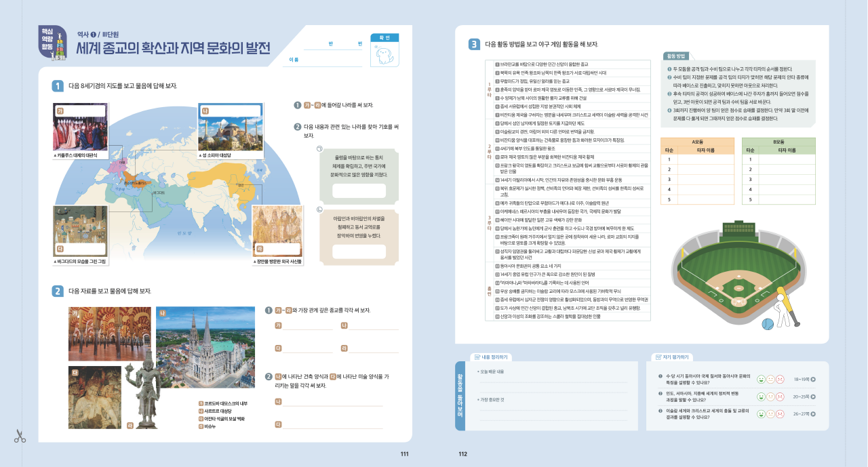The height and width of the screenshot is (467, 868).
Task: Click the pencil icon beside 자기 평가하기
Action: coord(657,357)
